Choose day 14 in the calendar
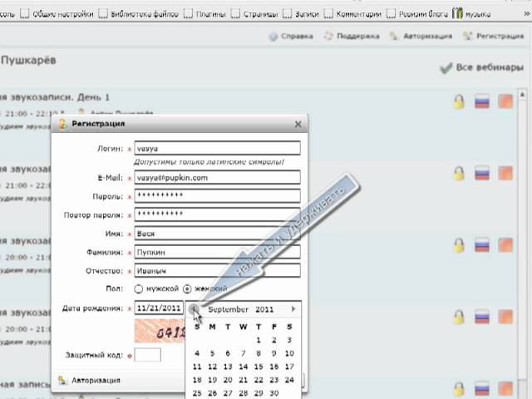 tap(244, 367)
